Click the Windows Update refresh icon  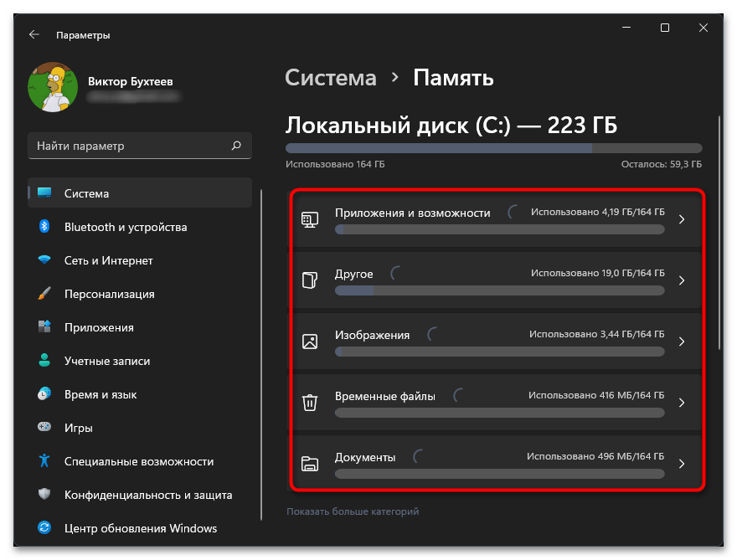pos(44,527)
